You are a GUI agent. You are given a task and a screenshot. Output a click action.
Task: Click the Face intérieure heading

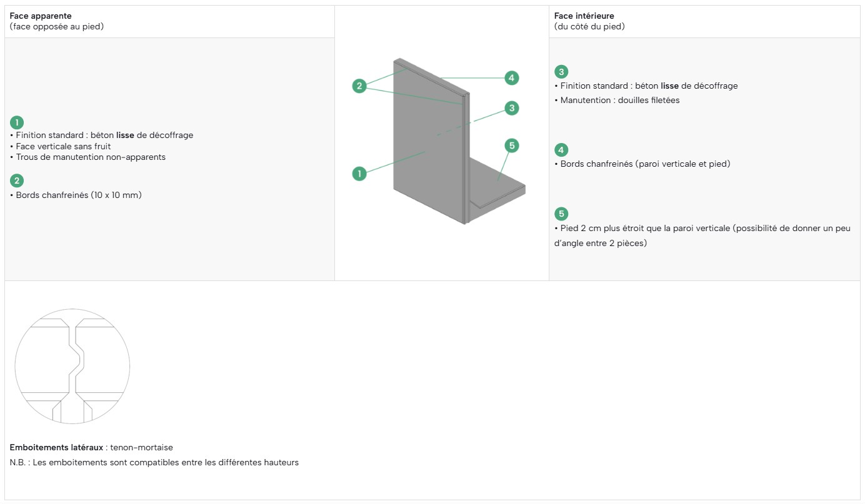[584, 16]
